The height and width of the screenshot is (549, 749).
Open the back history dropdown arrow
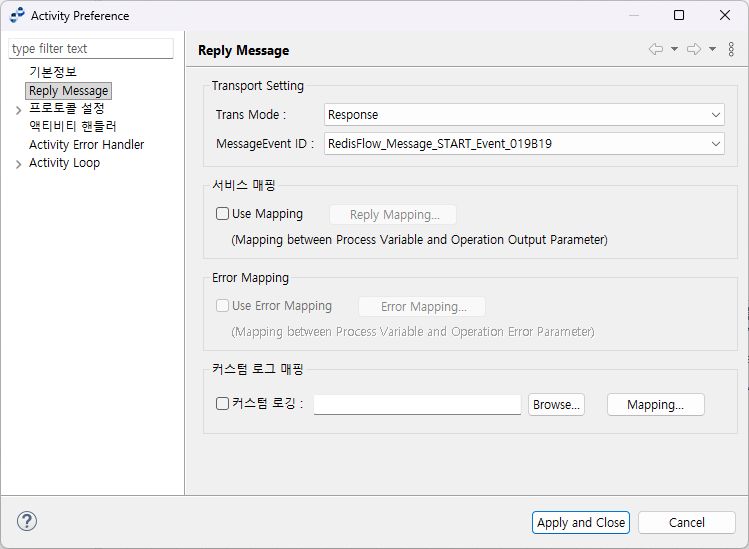674,49
